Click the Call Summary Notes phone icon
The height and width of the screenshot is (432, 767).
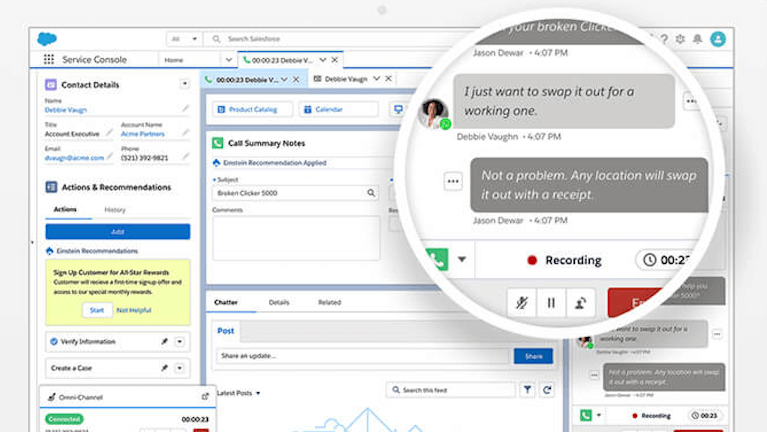click(218, 143)
